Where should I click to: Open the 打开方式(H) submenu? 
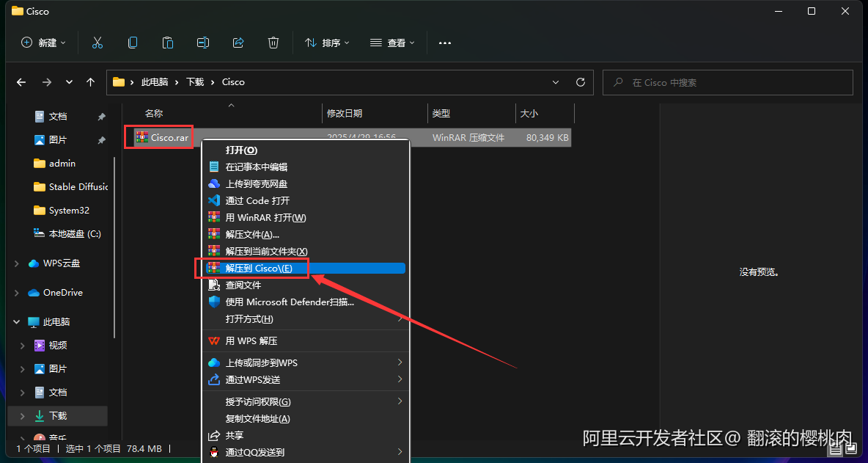coord(306,319)
